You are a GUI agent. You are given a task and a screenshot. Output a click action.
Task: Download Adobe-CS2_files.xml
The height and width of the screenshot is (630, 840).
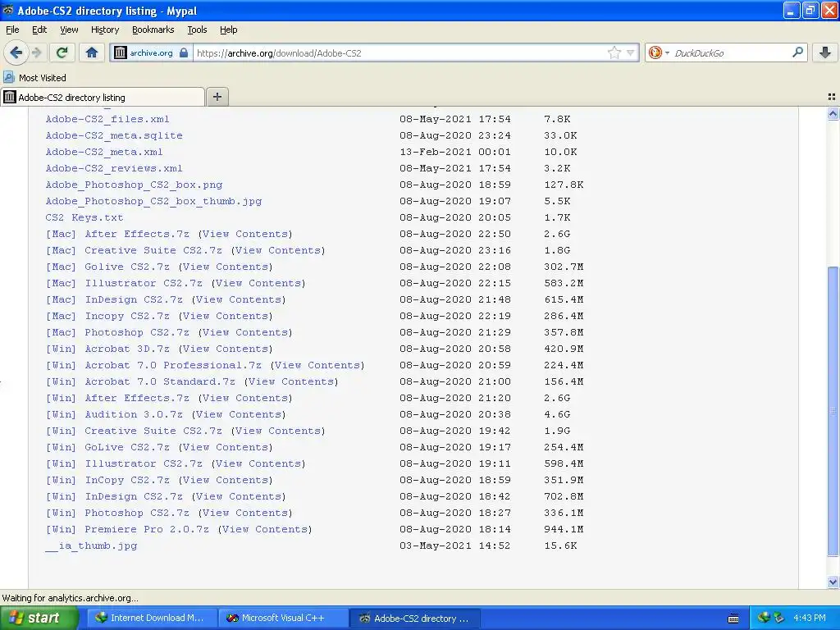107,119
